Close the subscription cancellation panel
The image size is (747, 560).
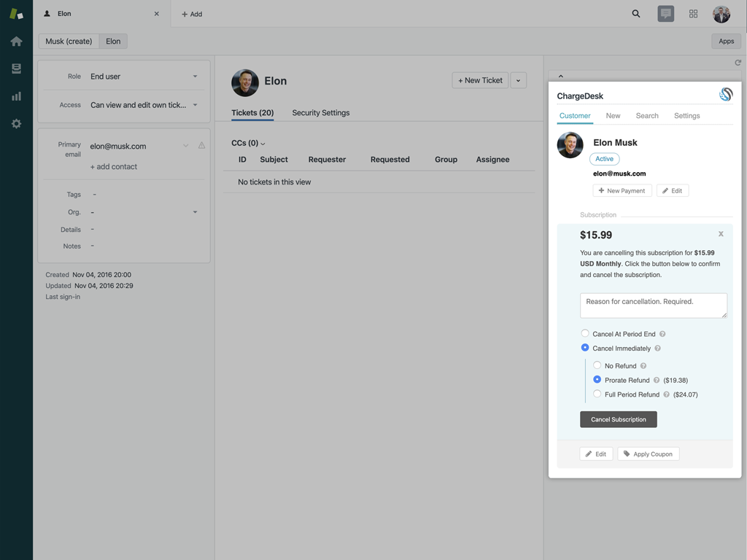coord(721,234)
